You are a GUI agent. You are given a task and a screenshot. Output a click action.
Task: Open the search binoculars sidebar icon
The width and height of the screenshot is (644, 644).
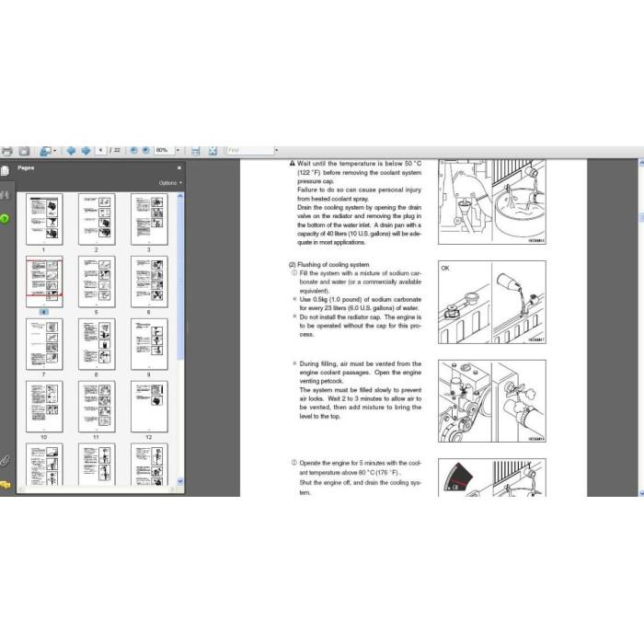(5, 195)
